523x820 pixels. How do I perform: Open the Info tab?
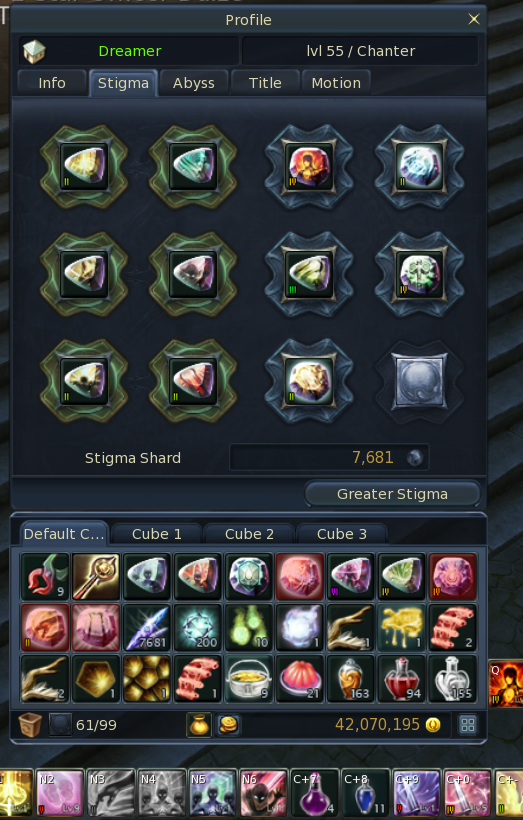(52, 83)
